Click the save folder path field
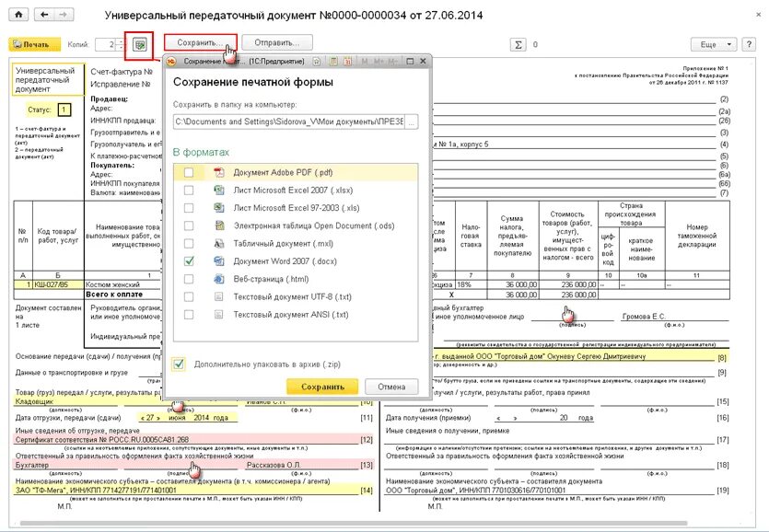Screen dimensions: 769x532 click(289, 121)
